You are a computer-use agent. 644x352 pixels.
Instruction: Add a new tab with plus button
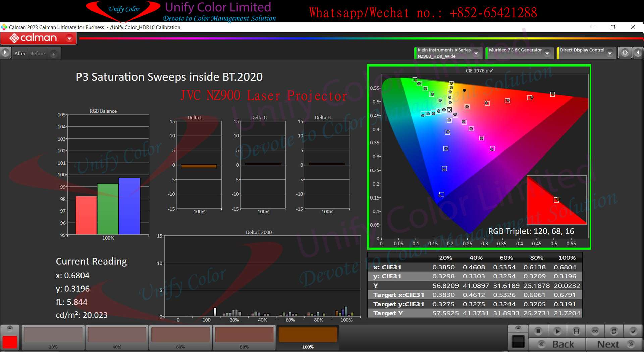pyautogui.click(x=54, y=54)
